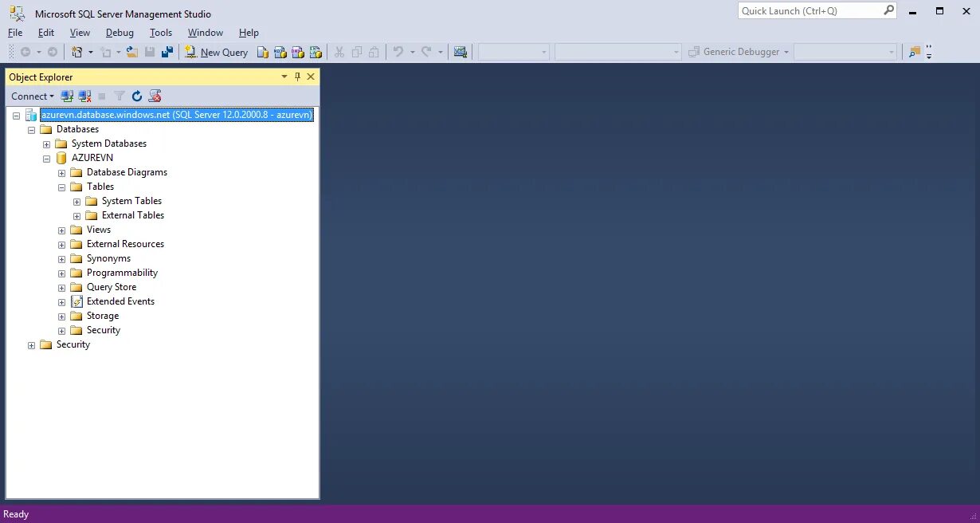Click the Ready status bar text
980x523 pixels.
pos(16,514)
